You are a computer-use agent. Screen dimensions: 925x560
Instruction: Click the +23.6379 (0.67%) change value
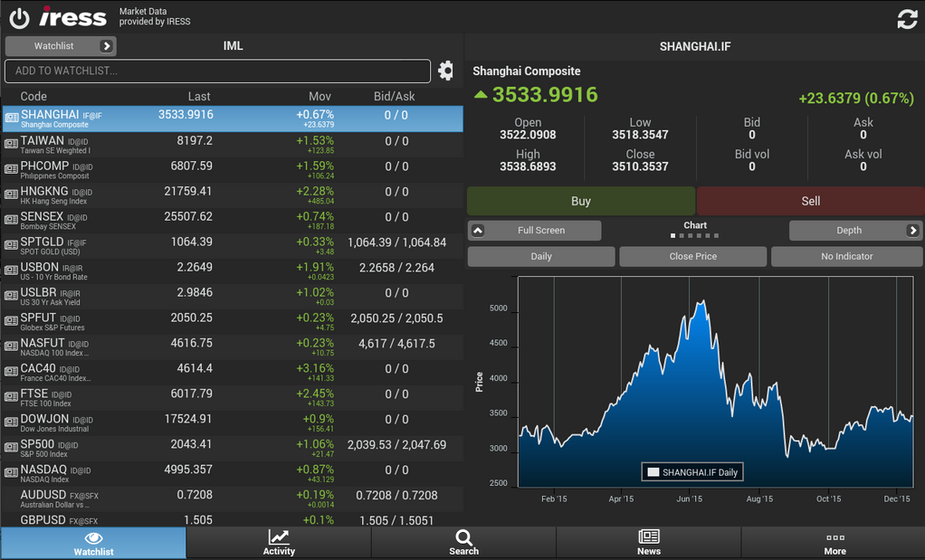(856, 98)
